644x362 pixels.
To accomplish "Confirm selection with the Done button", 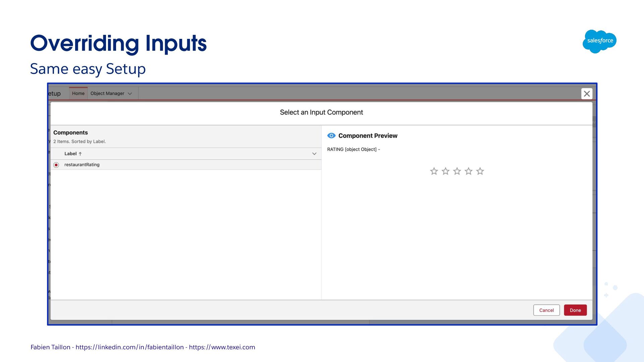I will pyautogui.click(x=575, y=310).
